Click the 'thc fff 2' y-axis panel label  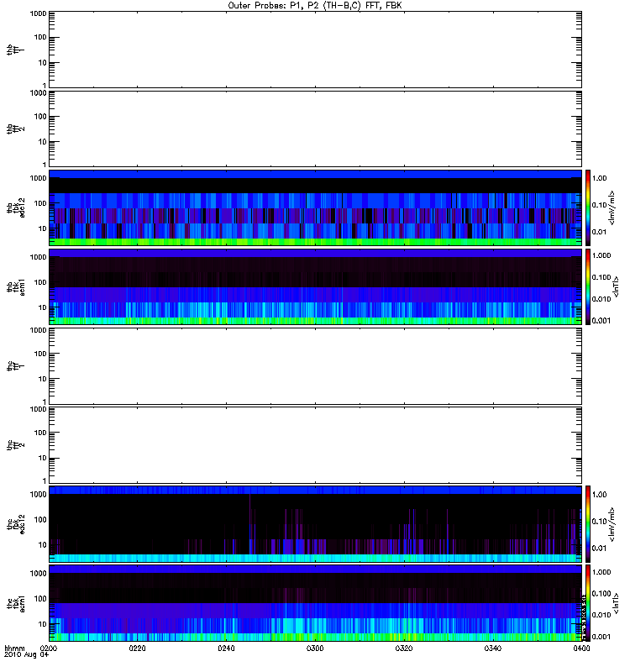click(16, 445)
